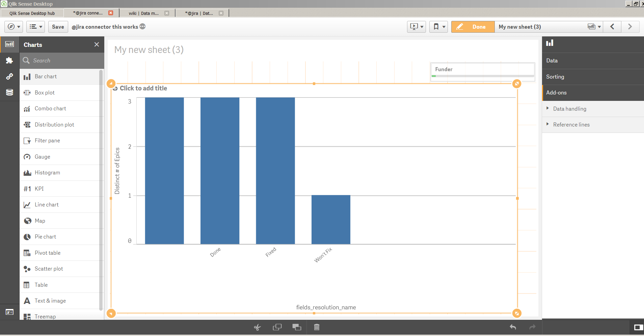Open sheet selector My new sheet (3)
The width and height of the screenshot is (644, 336).
[549, 27]
